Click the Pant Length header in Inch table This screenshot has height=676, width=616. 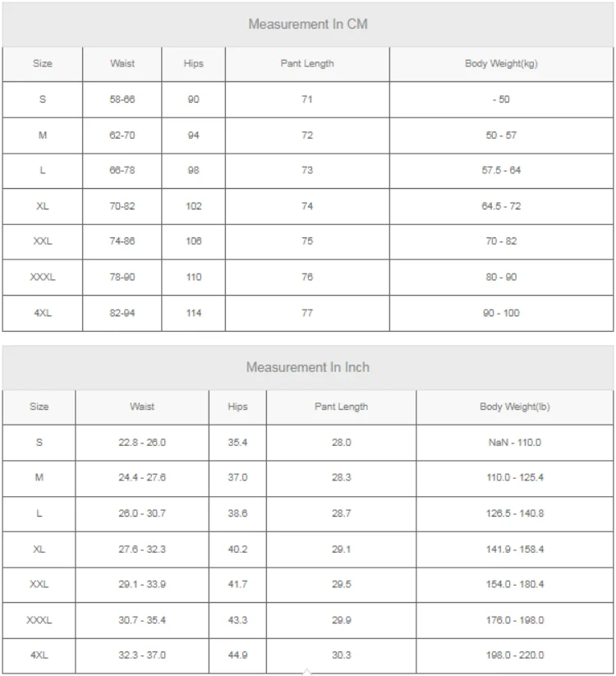pyautogui.click(x=341, y=407)
